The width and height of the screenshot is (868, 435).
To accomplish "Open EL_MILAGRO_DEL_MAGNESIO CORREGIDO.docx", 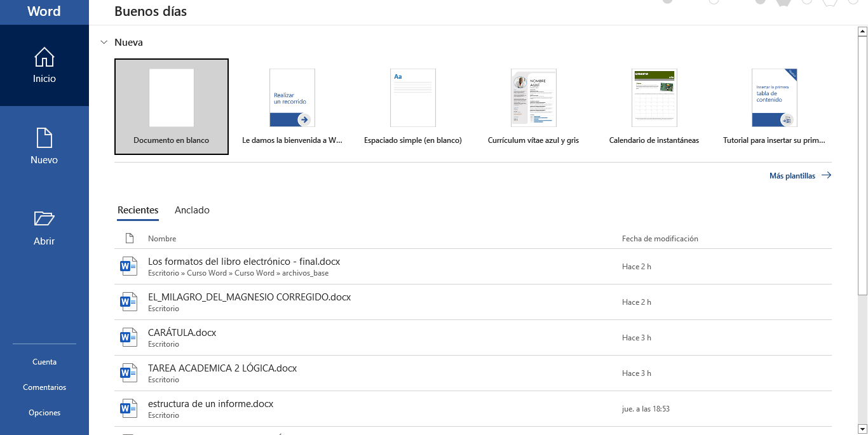I will pos(473,302).
